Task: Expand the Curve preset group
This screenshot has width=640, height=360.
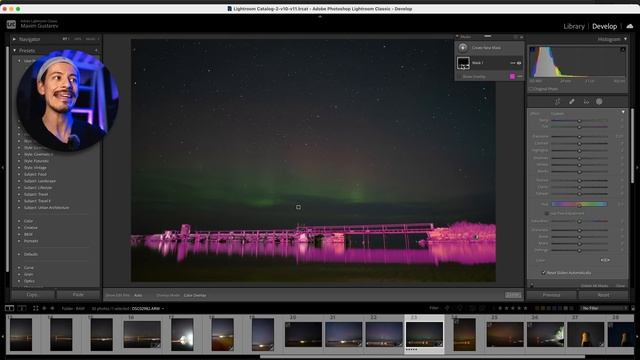Action: [x=19, y=268]
